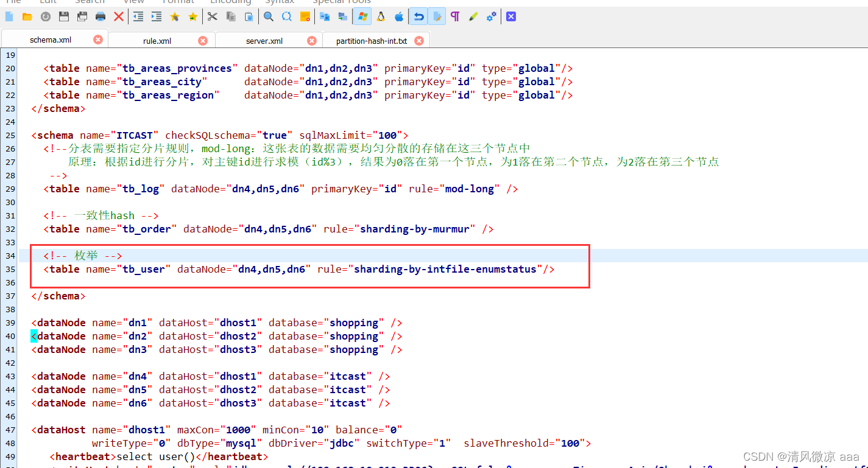The width and height of the screenshot is (868, 468).
Task: Create a new file with the toolbar icon
Action: [9, 17]
